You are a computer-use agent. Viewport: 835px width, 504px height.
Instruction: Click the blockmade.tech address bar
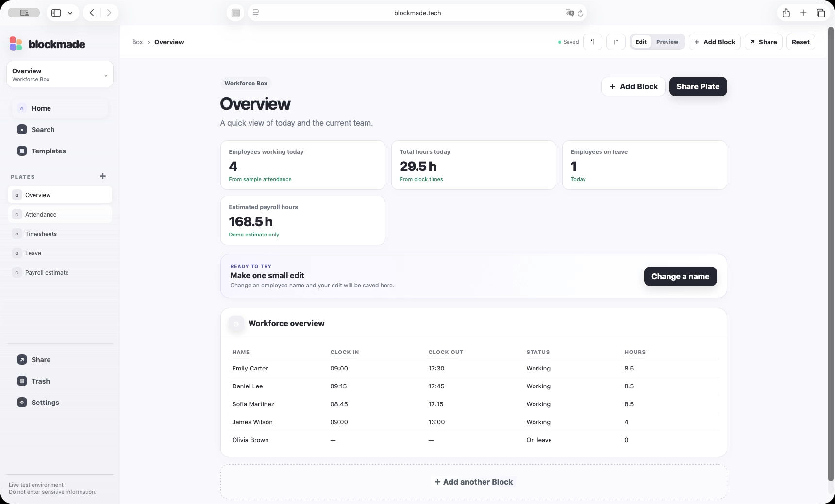[x=417, y=13]
